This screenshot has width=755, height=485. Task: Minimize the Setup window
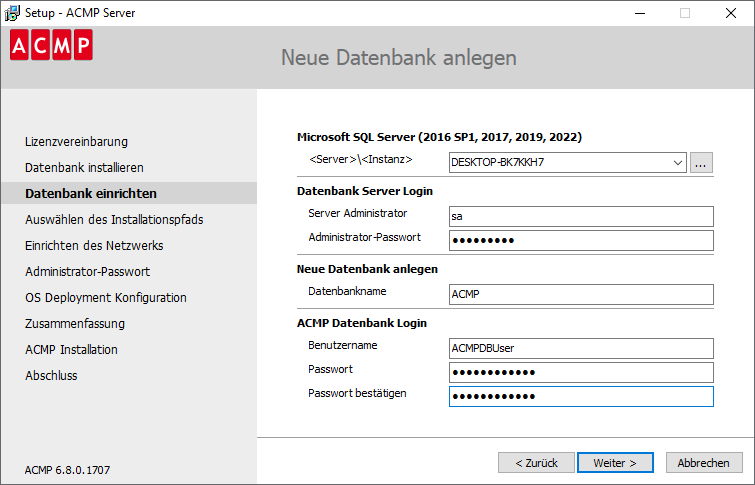(x=640, y=13)
